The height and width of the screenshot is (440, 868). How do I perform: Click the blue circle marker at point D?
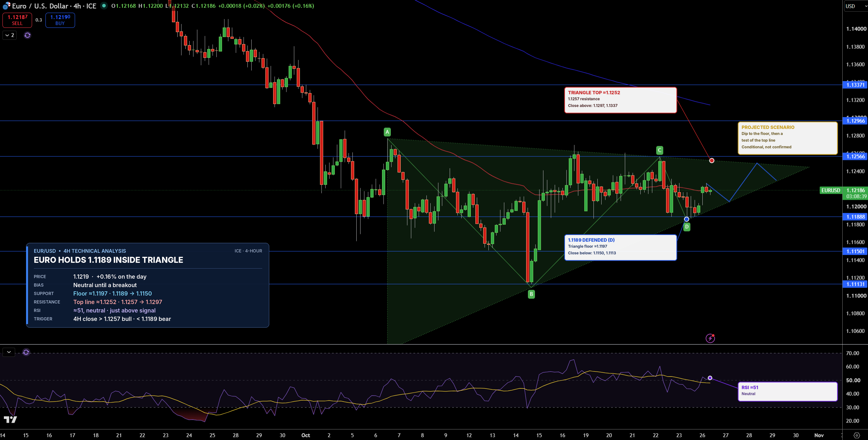pyautogui.click(x=687, y=219)
